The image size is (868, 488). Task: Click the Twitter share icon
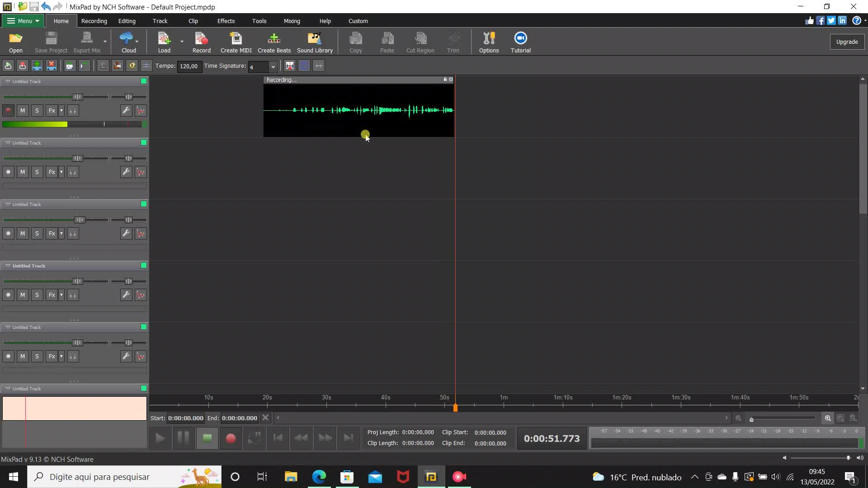831,21
